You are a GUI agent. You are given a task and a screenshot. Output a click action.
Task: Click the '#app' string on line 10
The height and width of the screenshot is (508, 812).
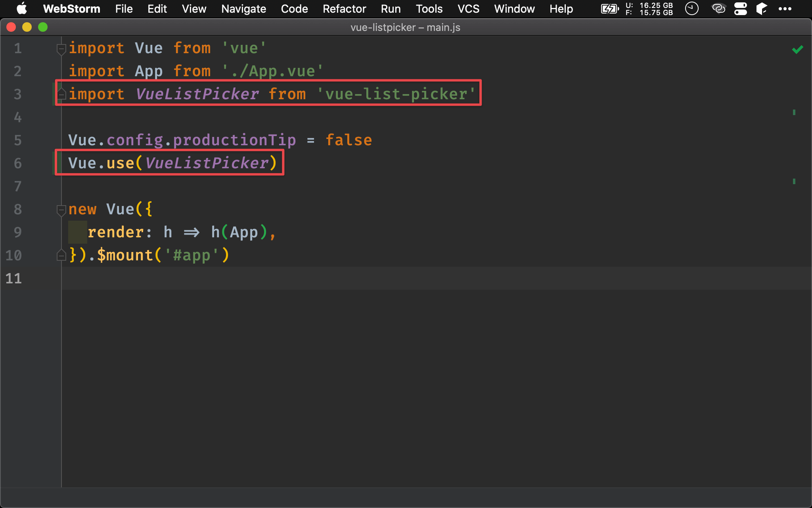(x=192, y=255)
